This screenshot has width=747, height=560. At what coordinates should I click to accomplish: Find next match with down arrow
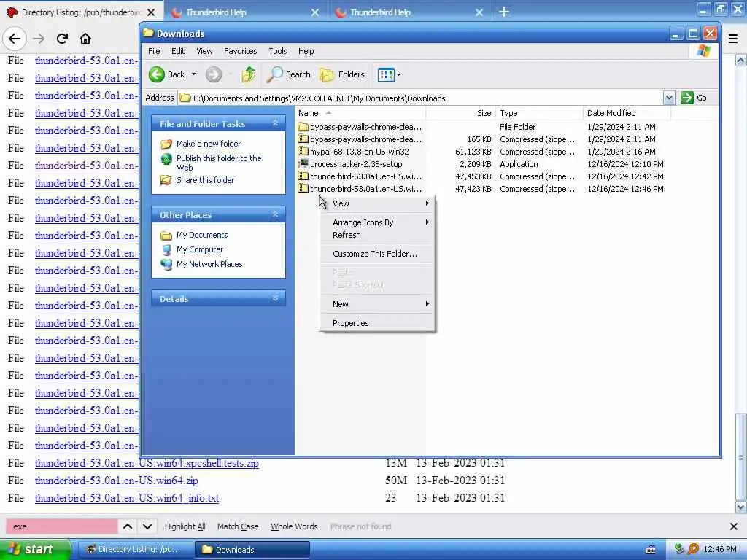[147, 526]
